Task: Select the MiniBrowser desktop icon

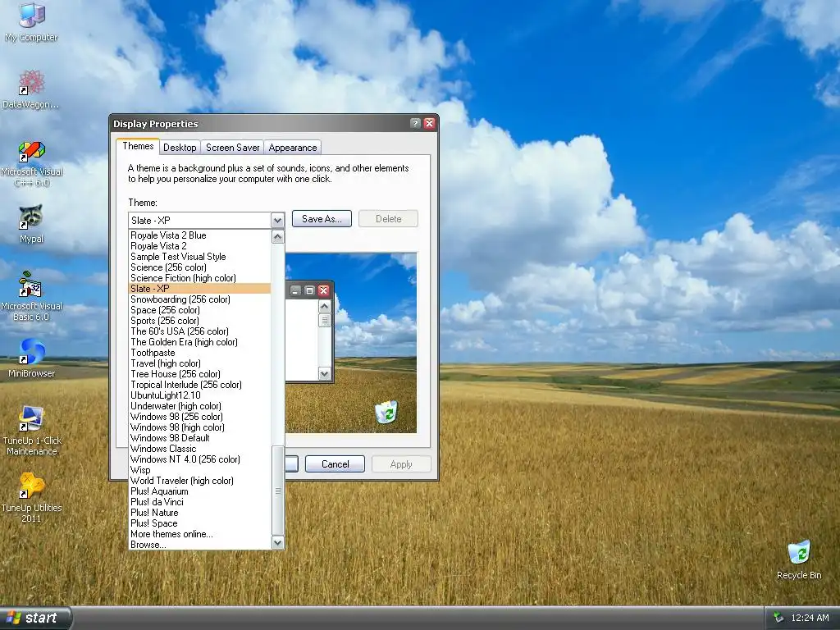Action: coord(31,358)
